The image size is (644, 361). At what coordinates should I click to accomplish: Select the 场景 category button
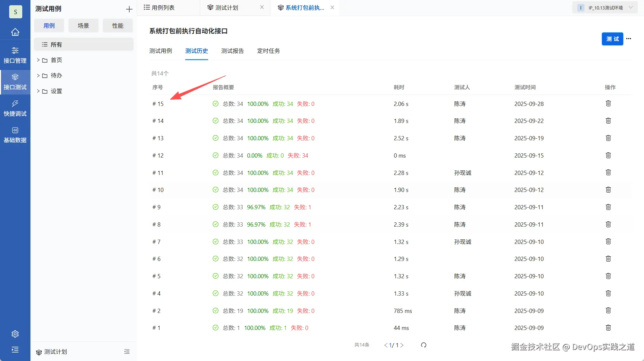coord(83,26)
